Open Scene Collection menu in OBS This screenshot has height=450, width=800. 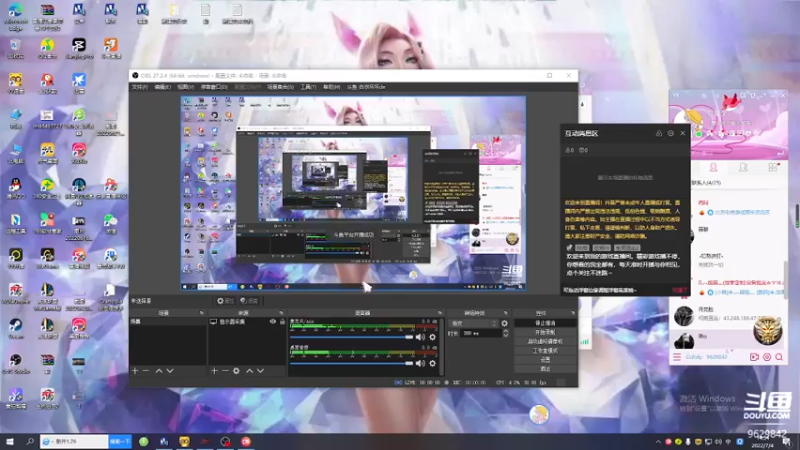pyautogui.click(x=280, y=87)
